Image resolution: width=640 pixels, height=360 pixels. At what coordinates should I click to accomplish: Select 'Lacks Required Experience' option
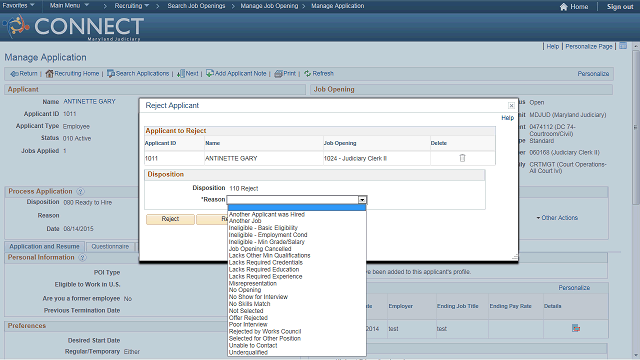(x=265, y=276)
